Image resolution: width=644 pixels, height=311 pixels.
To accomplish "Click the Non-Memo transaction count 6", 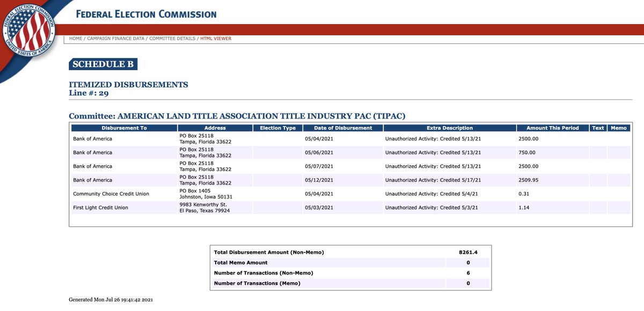I will pos(468,273).
